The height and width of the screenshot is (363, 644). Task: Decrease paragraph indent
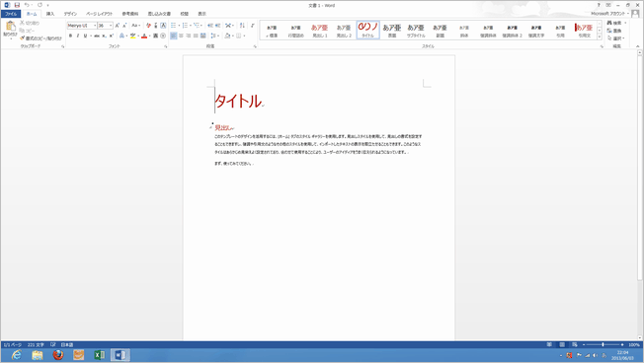pos(210,26)
